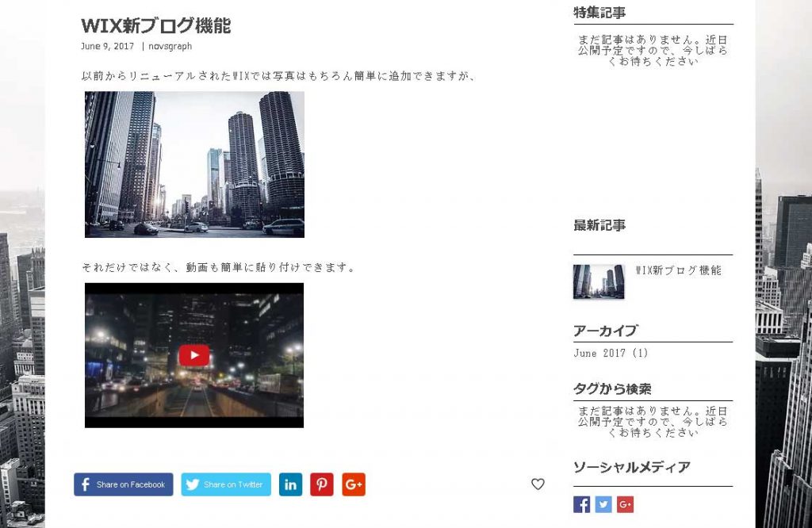Click the タグから検索 sidebar heading

[612, 389]
